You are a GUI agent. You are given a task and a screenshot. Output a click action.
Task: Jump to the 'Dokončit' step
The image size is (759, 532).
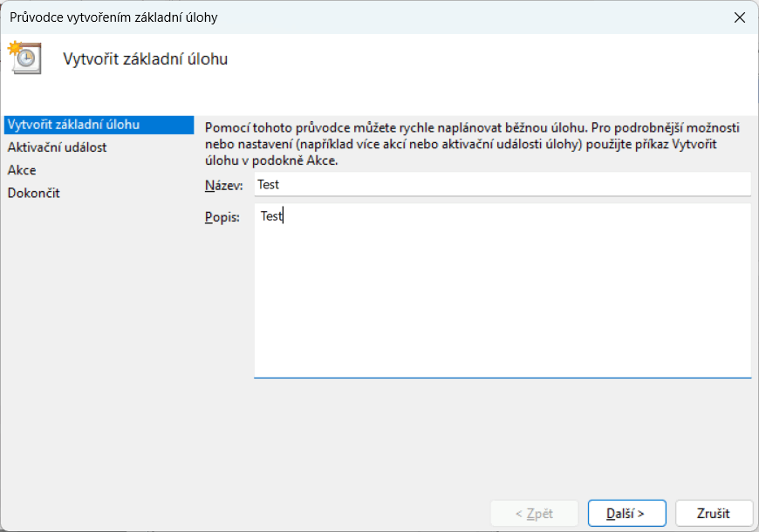pos(33,193)
